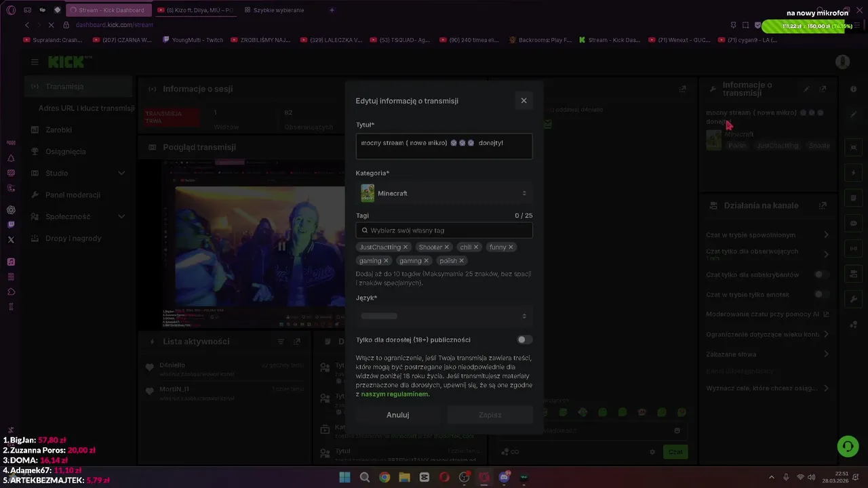Screen dimensions: 868x488
Task: Click the stream title text field
Action: [x=444, y=146]
